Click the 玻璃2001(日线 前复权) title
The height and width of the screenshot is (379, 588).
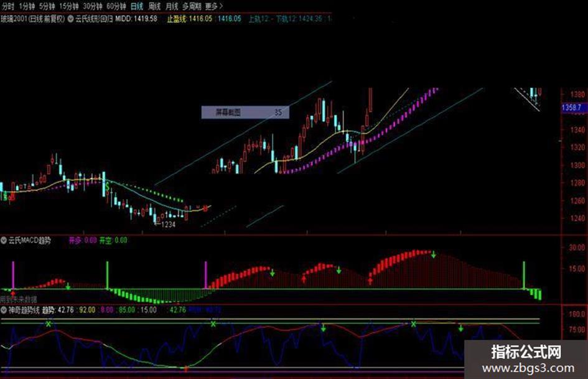(32, 19)
